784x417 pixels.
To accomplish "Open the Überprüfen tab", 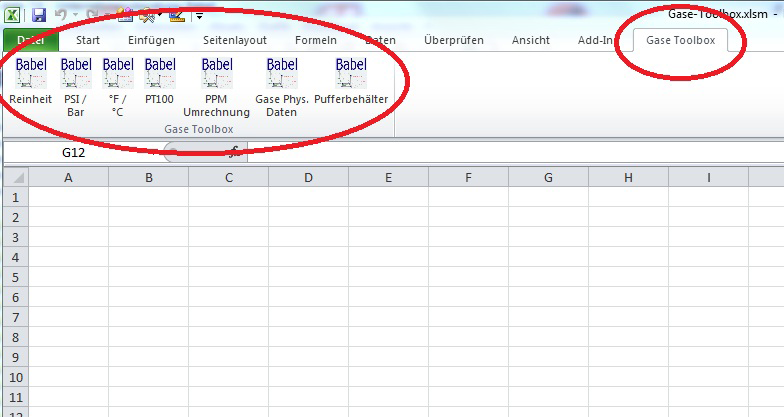I will pyautogui.click(x=454, y=40).
